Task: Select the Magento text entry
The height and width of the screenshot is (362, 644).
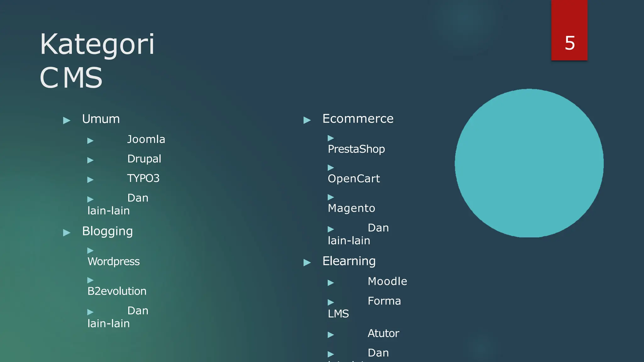Action: (352, 208)
